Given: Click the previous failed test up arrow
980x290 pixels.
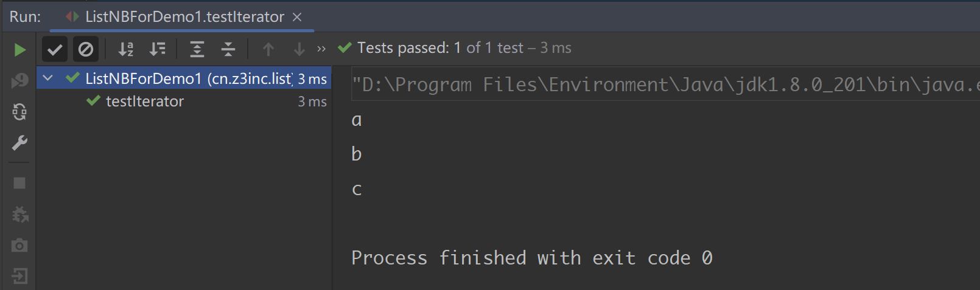Looking at the screenshot, I should click(x=268, y=49).
